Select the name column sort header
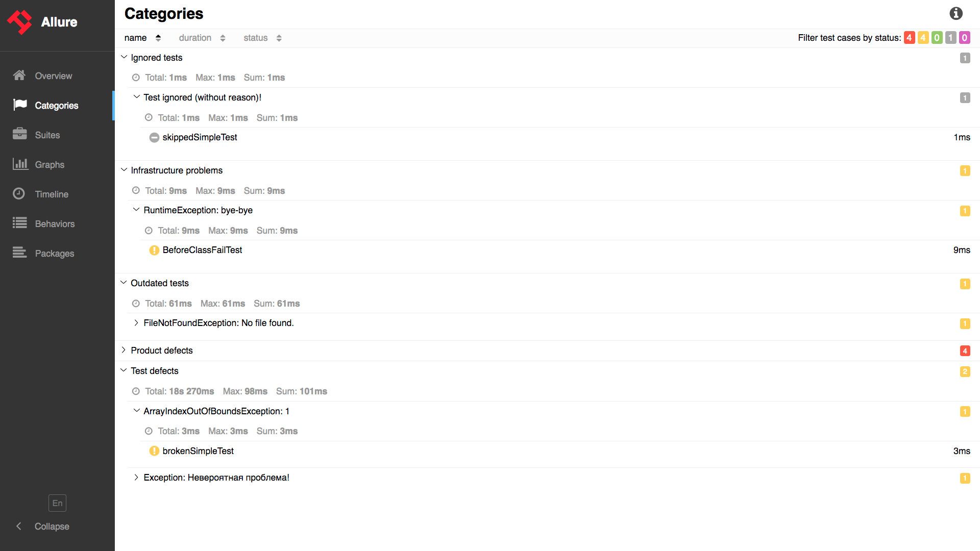The width and height of the screenshot is (980, 551). (142, 38)
